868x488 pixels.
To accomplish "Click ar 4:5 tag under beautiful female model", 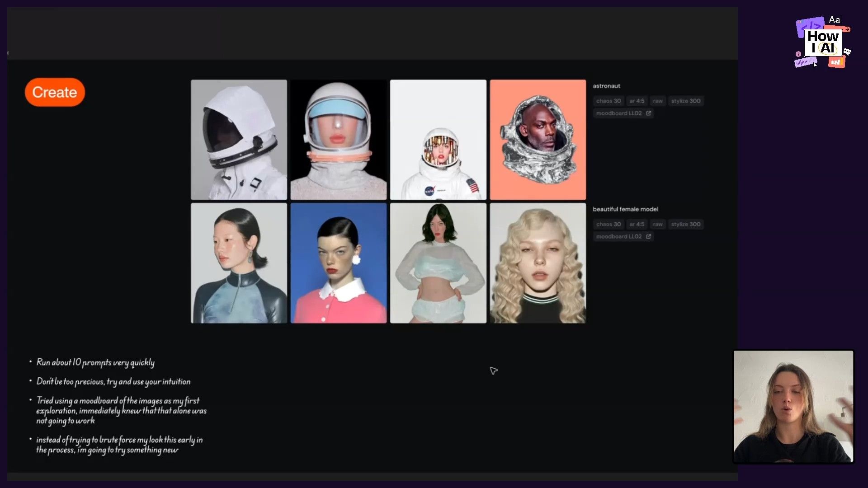I will click(637, 224).
